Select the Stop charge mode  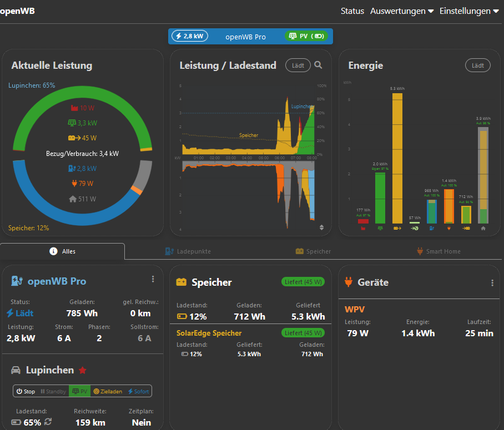point(26,391)
